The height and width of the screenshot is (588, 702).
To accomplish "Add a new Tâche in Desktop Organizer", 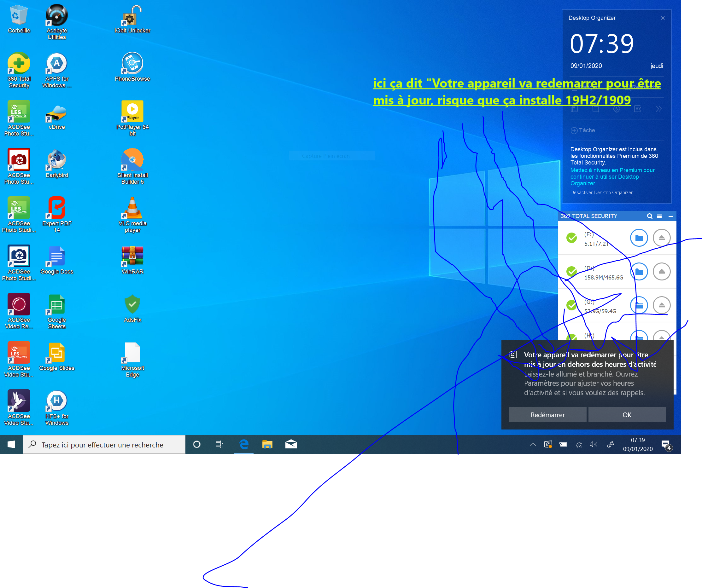I will click(x=583, y=130).
